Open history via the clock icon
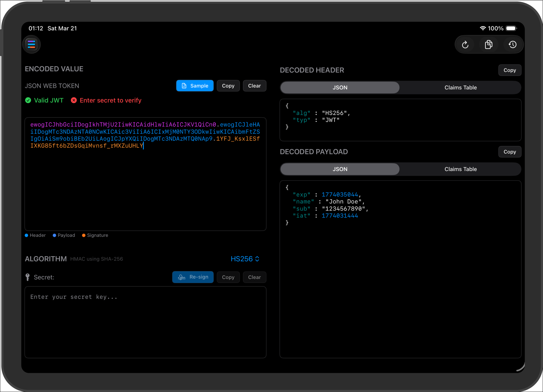This screenshot has height=392, width=543. pos(513,44)
